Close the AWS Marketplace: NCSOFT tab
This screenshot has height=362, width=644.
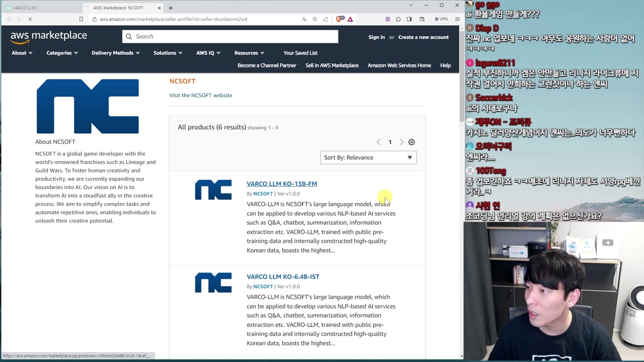coord(159,8)
